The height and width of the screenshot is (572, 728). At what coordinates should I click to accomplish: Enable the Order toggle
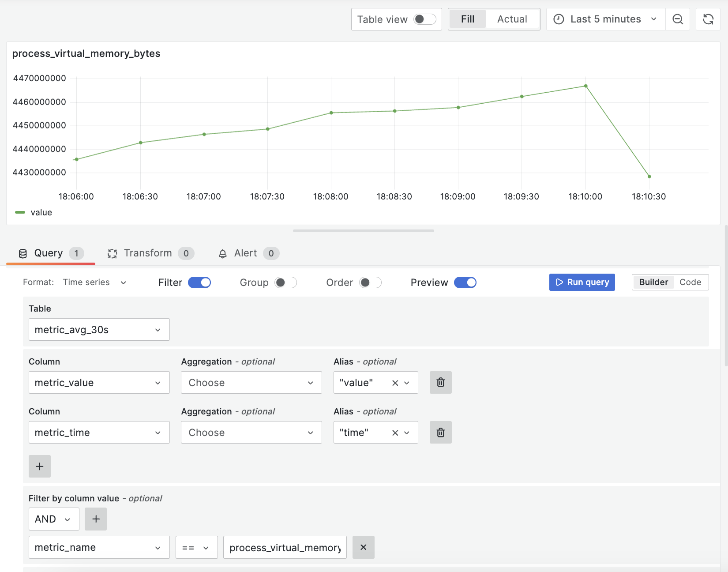point(370,282)
